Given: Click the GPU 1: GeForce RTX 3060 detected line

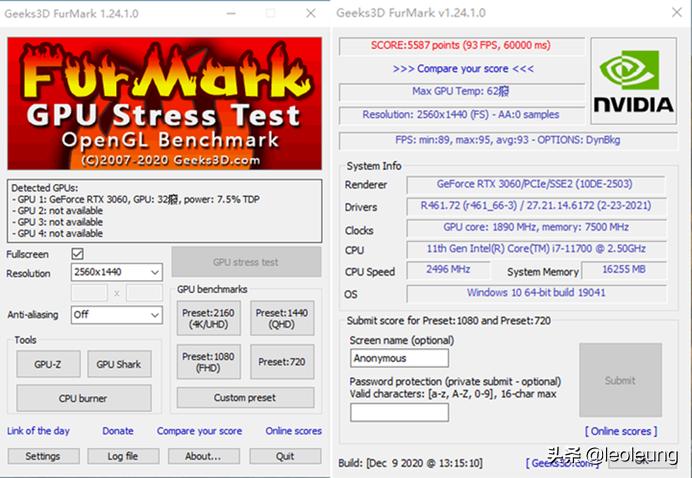Looking at the screenshot, I should (136, 199).
